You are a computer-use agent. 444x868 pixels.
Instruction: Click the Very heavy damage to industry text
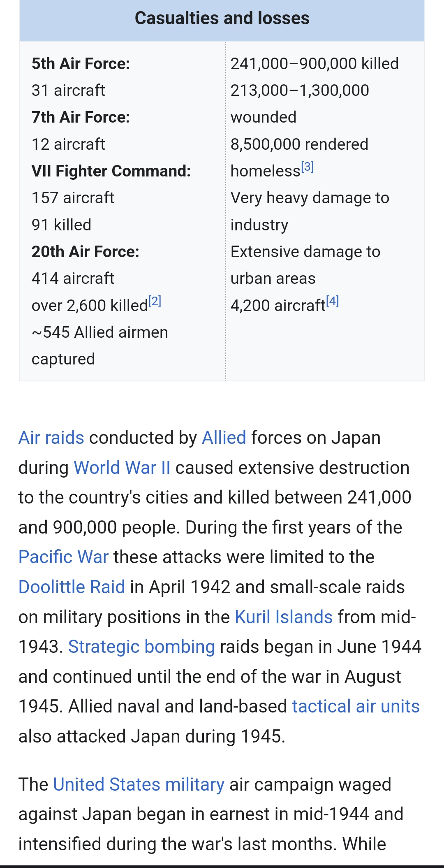click(x=310, y=211)
